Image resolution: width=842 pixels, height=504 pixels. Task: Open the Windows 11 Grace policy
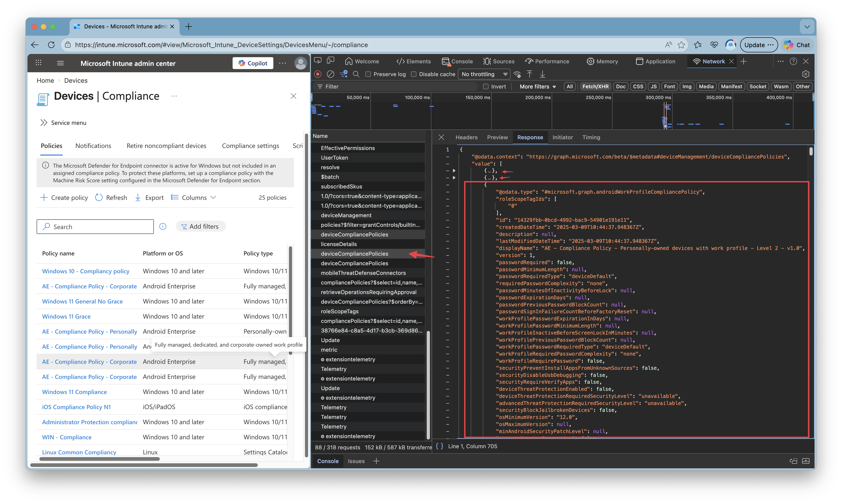coord(66,316)
